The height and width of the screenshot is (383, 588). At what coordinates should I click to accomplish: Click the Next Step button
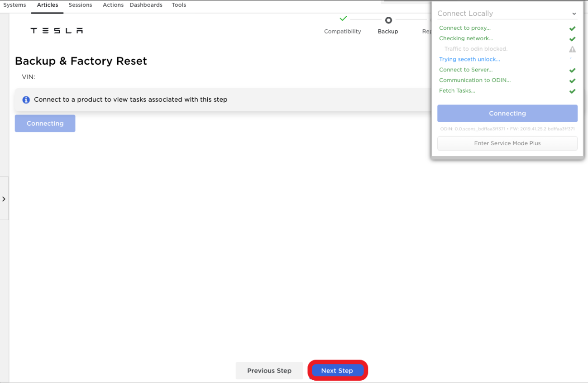(x=337, y=371)
